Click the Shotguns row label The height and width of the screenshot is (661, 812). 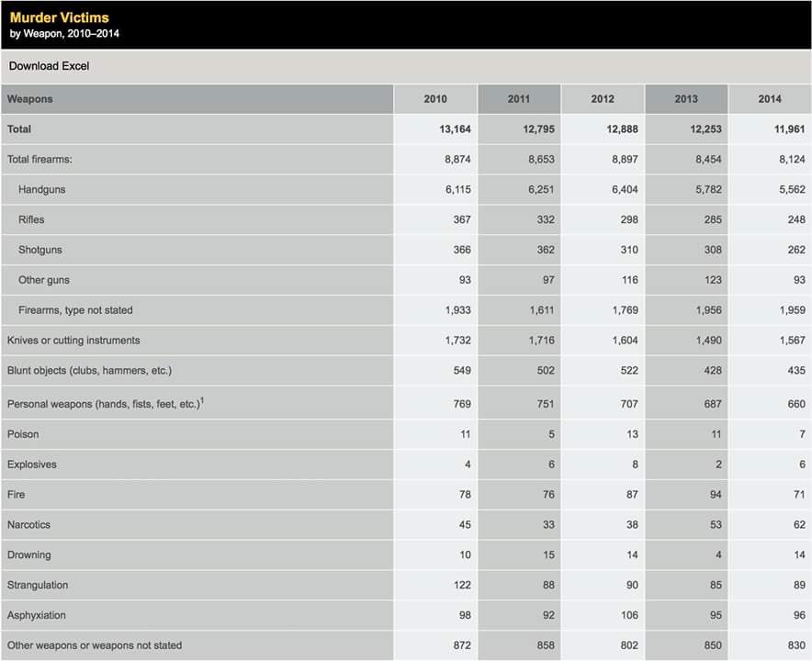point(40,250)
